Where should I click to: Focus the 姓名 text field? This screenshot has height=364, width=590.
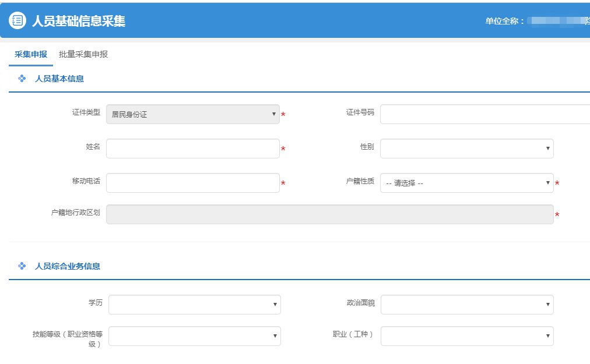(x=192, y=149)
